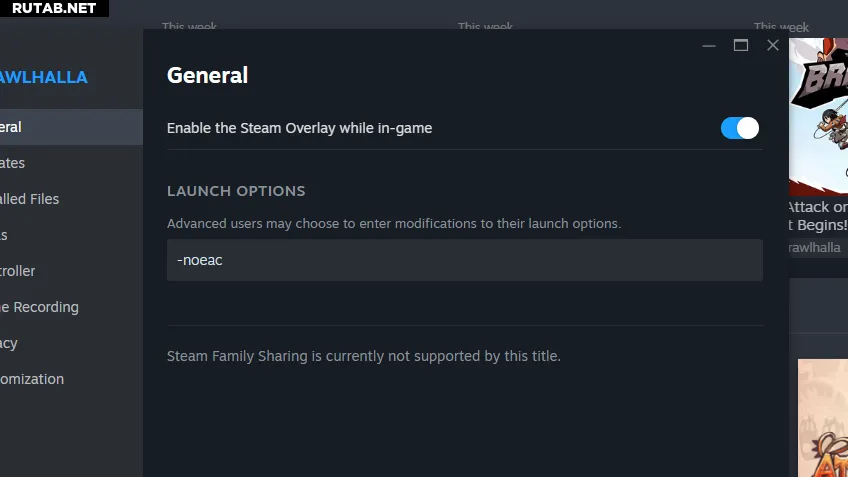848x477 pixels.
Task: Close the Brawlhalla properties window
Action: tap(773, 46)
